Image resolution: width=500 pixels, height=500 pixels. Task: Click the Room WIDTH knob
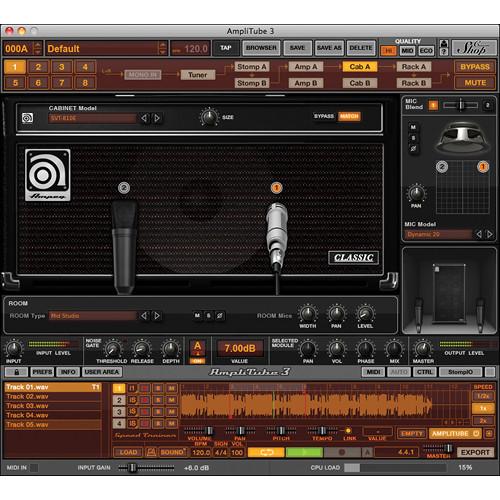click(x=308, y=314)
